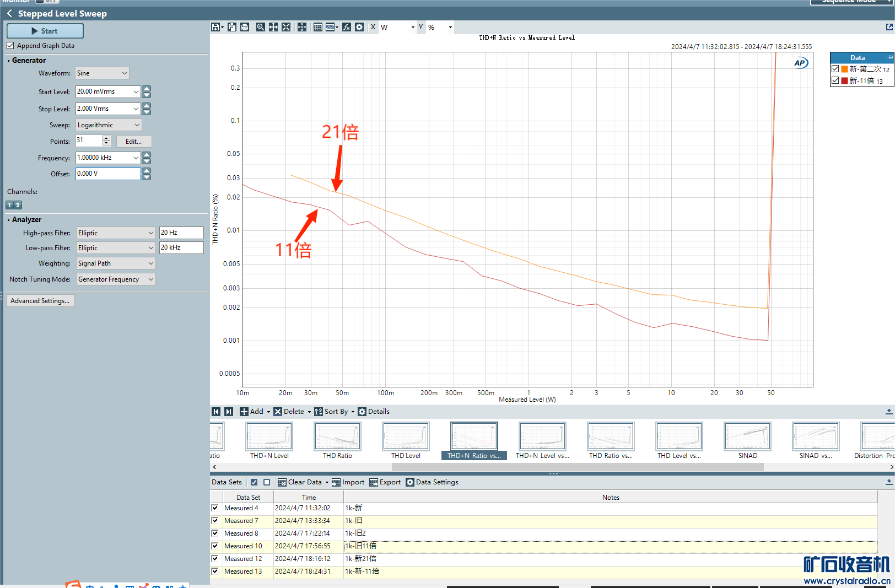Toggle the graph cursor crosshair icon

pyautogui.click(x=302, y=27)
